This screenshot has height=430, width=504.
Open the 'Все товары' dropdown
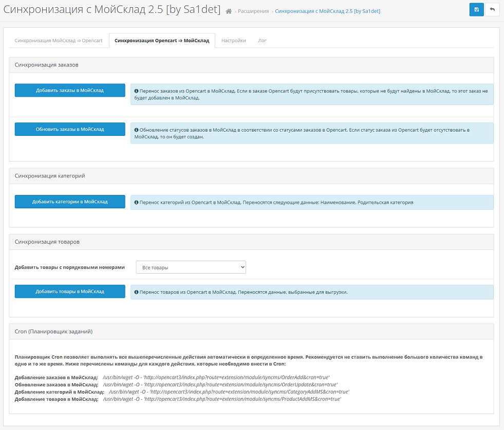(x=191, y=267)
